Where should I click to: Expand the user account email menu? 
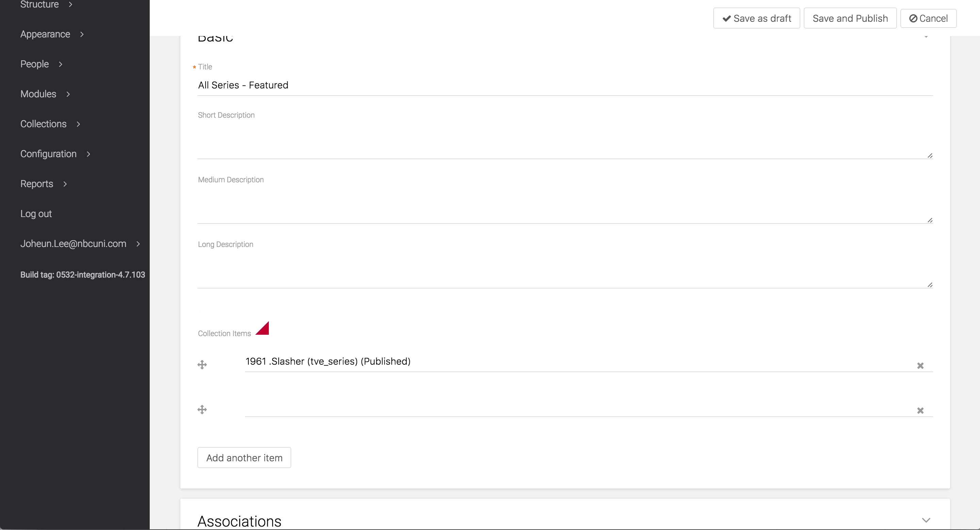click(x=138, y=244)
